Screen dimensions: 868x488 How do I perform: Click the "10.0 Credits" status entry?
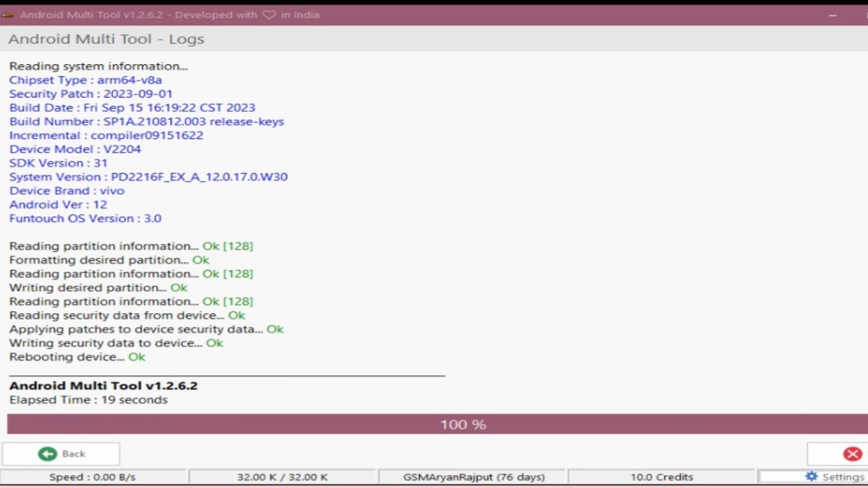pyautogui.click(x=662, y=477)
